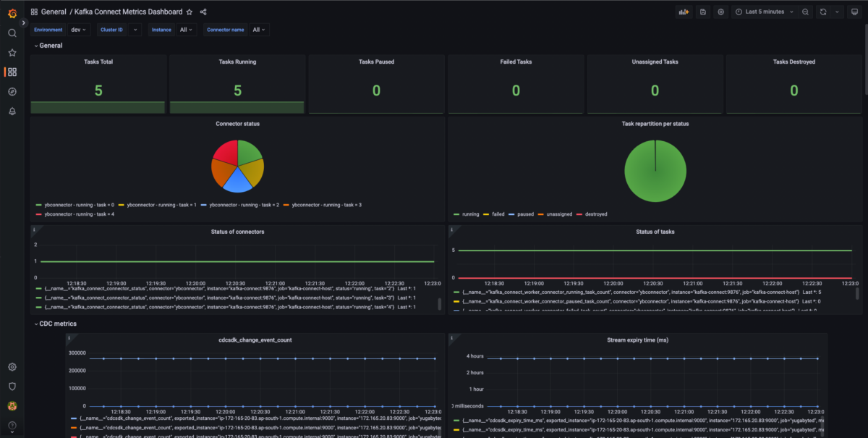Collapse the General row section

coord(49,45)
